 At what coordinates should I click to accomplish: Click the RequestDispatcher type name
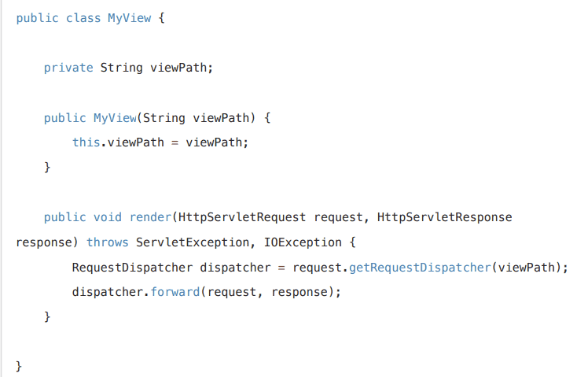[132, 267]
